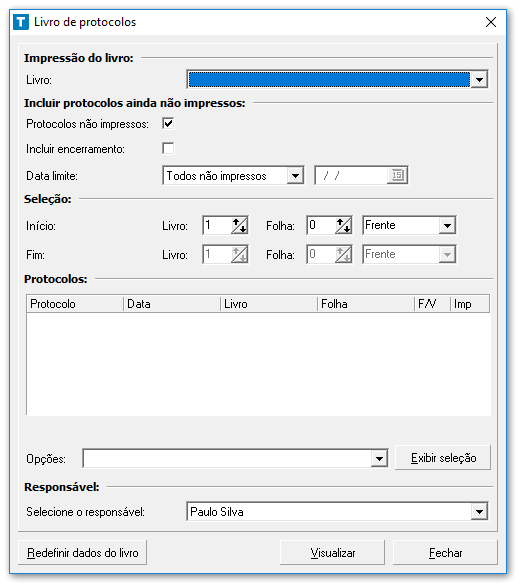
Task: Click the Fim Folha spinner arrows
Action: point(343,255)
